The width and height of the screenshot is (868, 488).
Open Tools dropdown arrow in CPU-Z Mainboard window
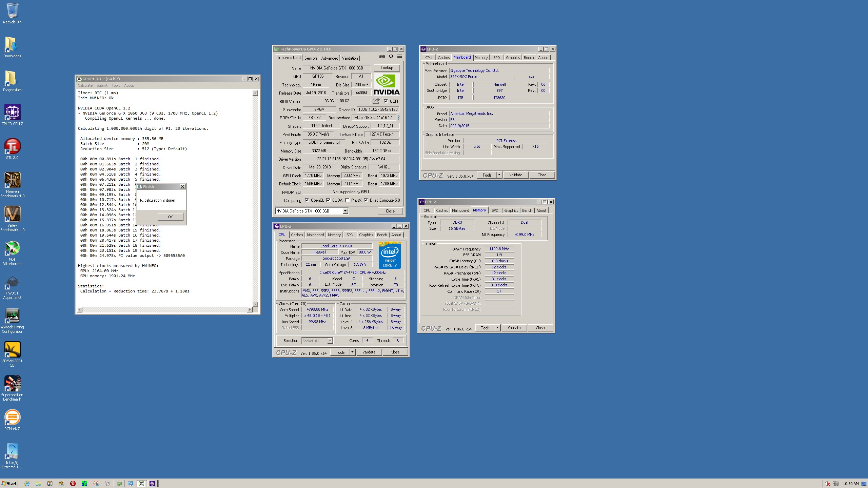click(499, 175)
